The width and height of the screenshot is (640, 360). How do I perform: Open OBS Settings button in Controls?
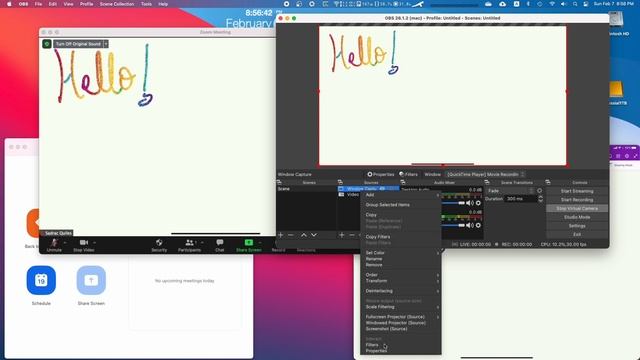click(x=577, y=226)
